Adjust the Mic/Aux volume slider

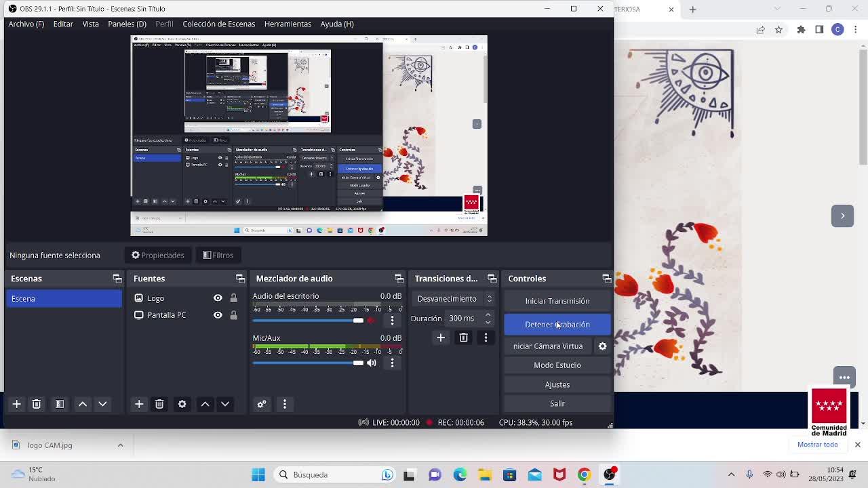[x=358, y=363]
